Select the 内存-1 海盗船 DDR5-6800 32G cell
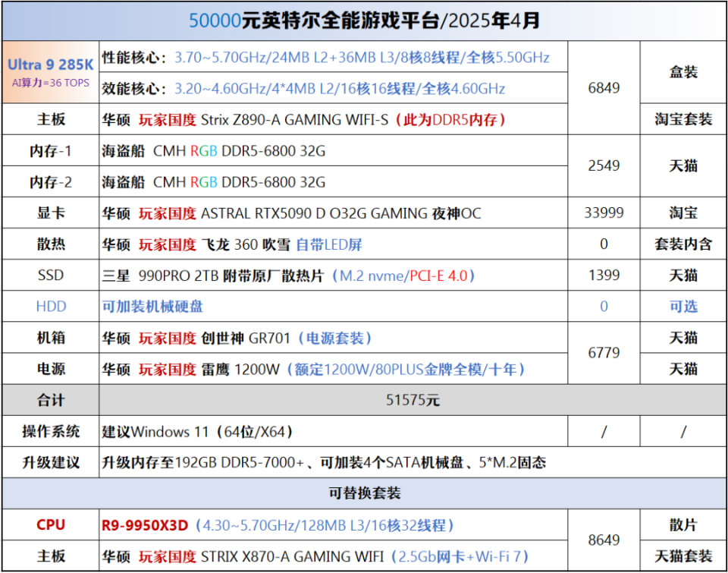This screenshot has width=728, height=573. click(334, 150)
